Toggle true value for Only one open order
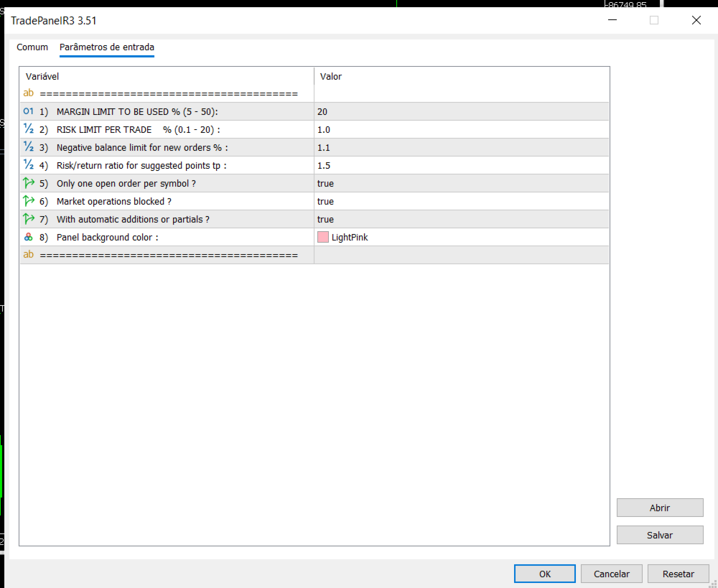This screenshot has width=718, height=588. tap(461, 183)
